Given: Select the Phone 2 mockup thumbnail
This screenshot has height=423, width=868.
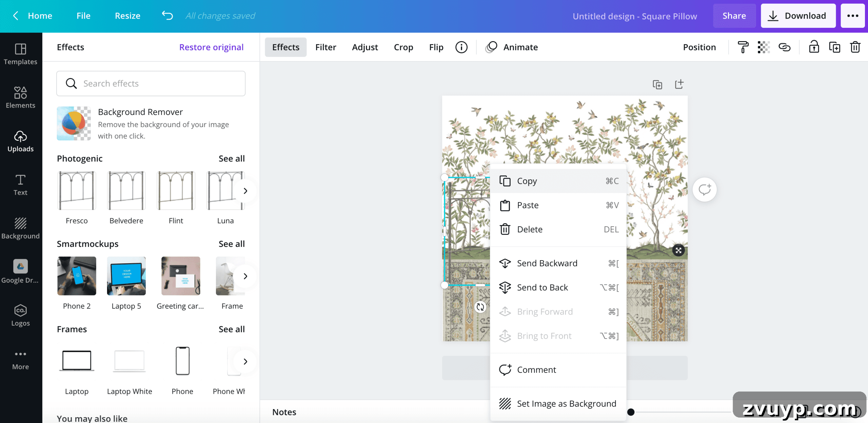Looking at the screenshot, I should point(77,276).
